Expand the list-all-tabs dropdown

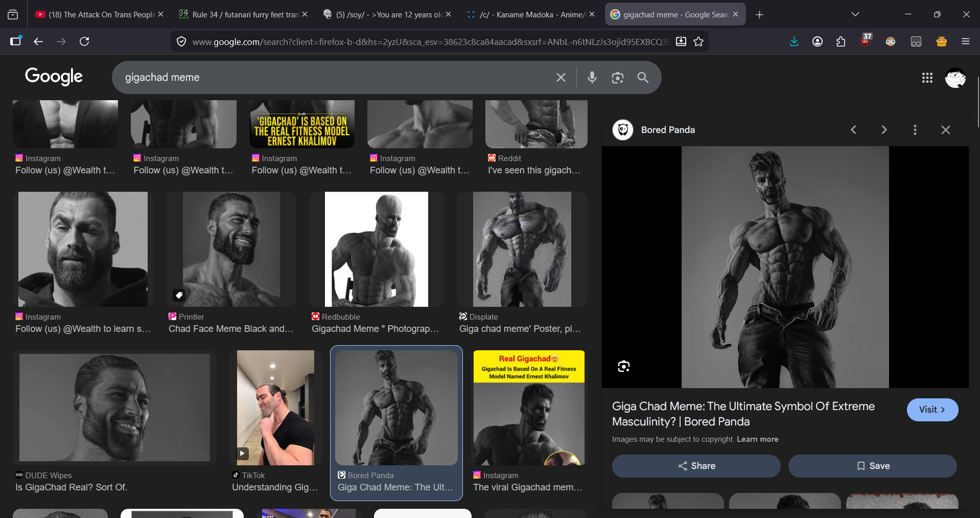click(x=855, y=14)
